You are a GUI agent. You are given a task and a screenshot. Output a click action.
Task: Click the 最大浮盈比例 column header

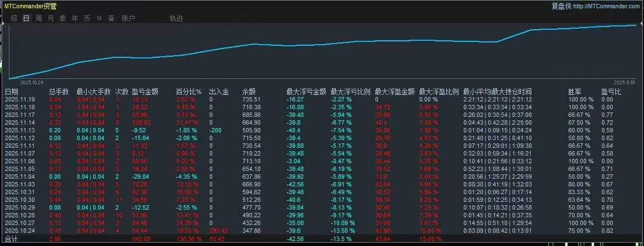click(439, 92)
